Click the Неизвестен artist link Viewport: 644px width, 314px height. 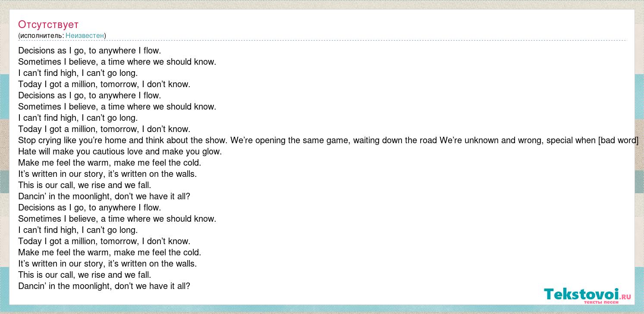tap(85, 35)
